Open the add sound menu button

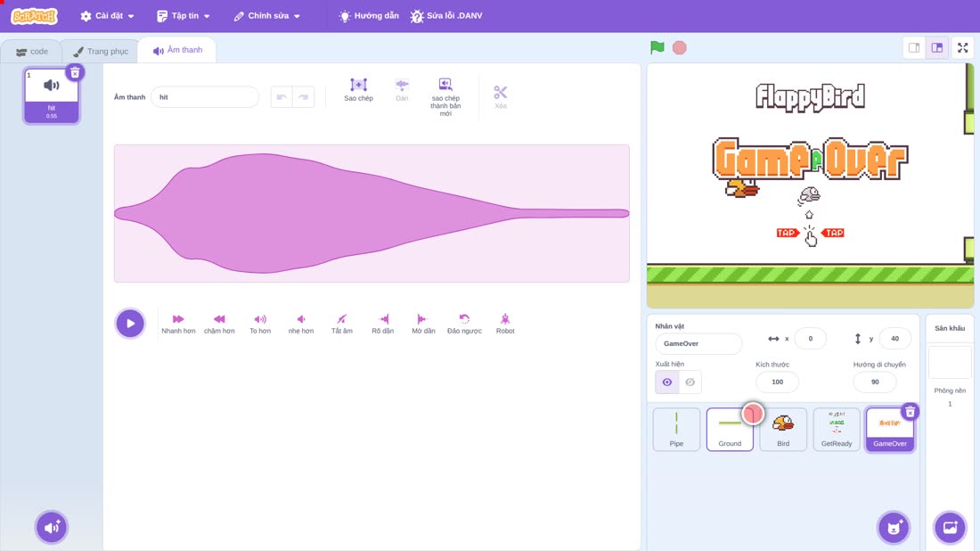(x=52, y=527)
